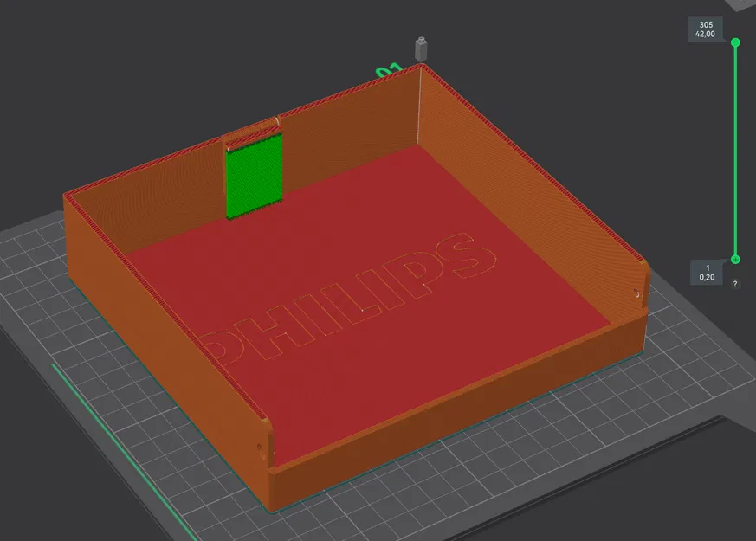Click the top layer slider handle

[735, 42]
